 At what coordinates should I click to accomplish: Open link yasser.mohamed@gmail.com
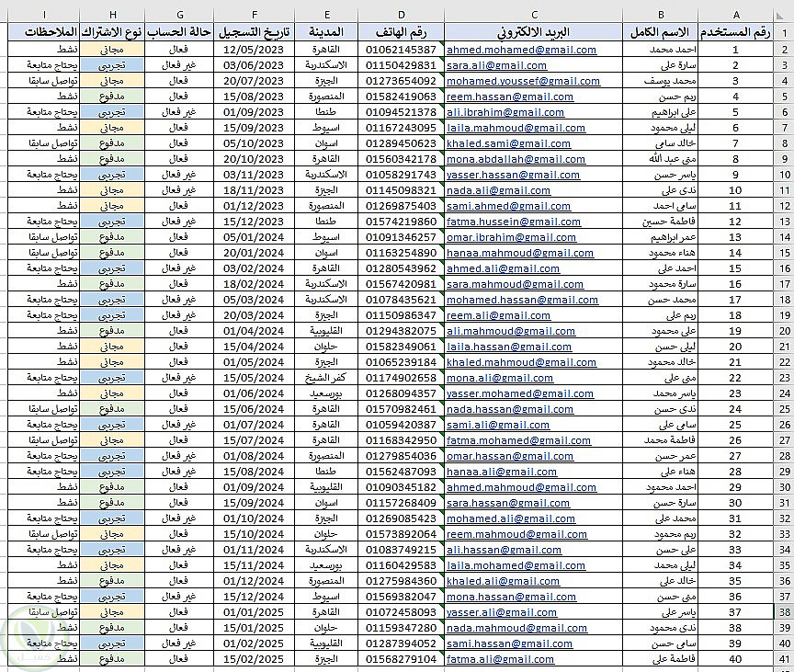click(519, 394)
